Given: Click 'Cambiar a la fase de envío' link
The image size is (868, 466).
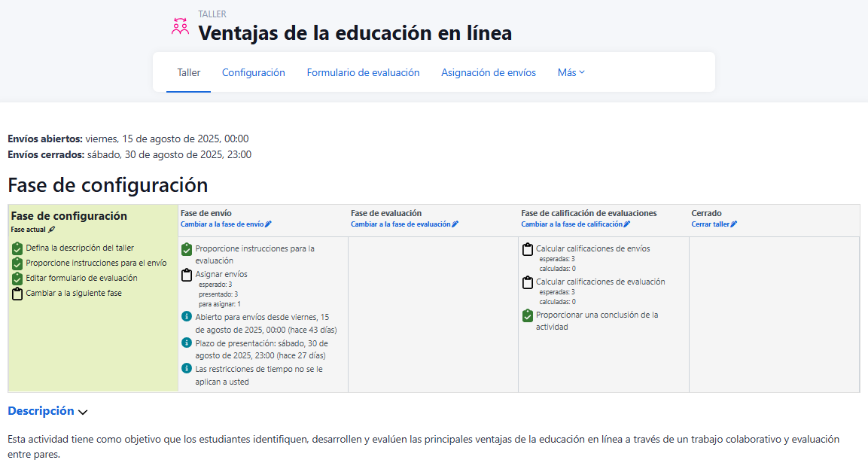Looking at the screenshot, I should click(225, 224).
